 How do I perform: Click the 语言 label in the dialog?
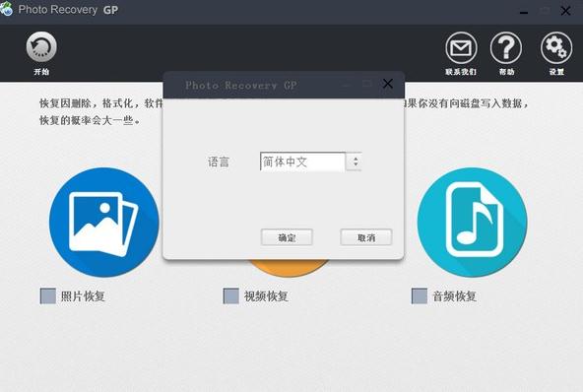[219, 162]
